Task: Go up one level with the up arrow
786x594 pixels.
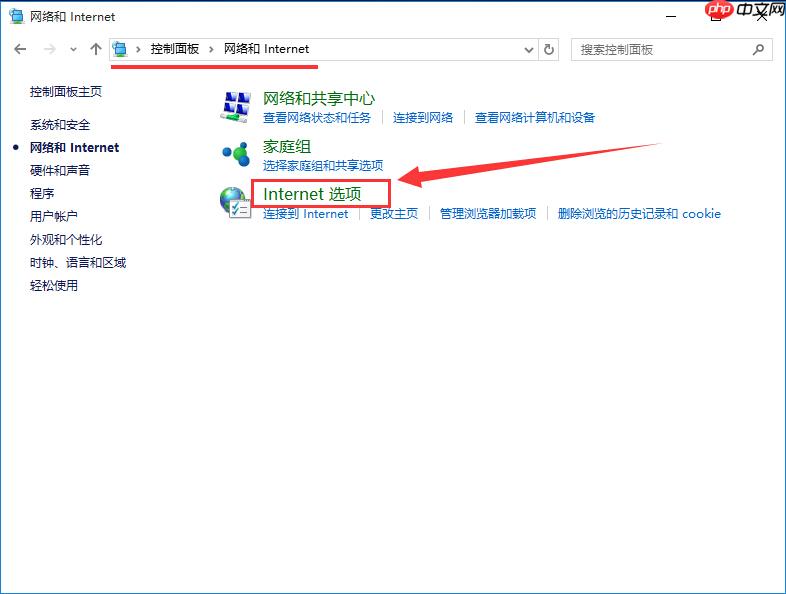Action: (x=96, y=49)
